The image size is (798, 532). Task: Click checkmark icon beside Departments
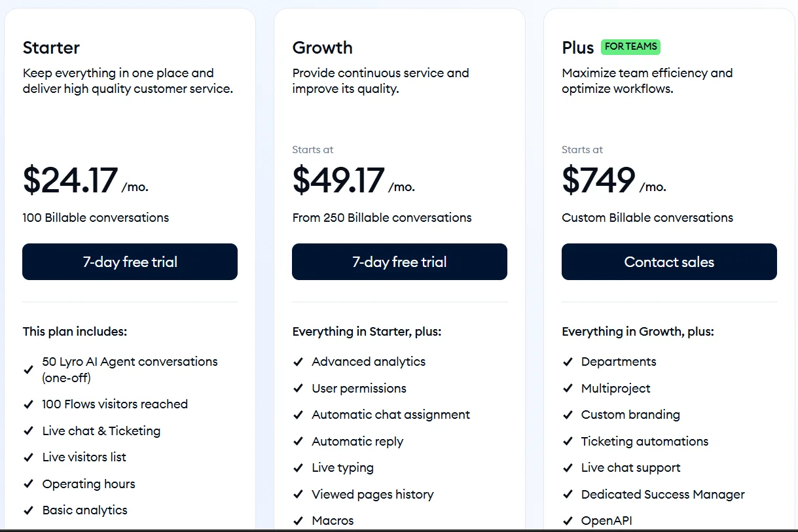click(568, 362)
